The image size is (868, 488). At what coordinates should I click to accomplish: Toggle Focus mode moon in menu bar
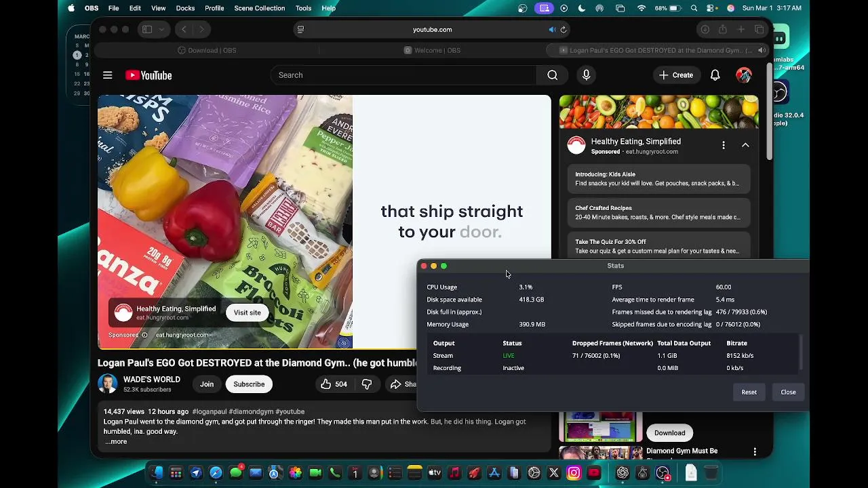click(582, 8)
